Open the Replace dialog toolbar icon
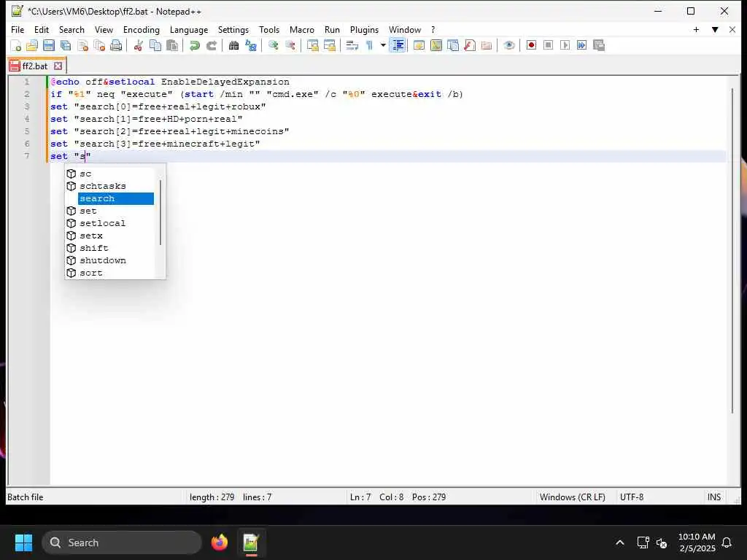This screenshot has width=747, height=560. click(251, 46)
